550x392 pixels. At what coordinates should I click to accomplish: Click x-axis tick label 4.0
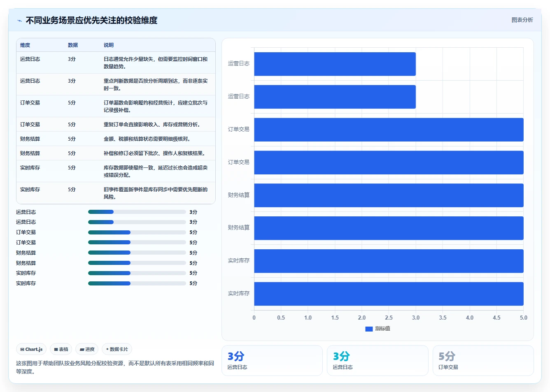(470, 318)
